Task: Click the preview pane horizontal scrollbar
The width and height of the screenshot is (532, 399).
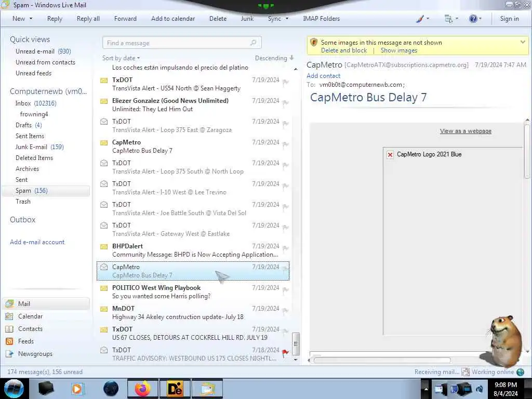Action: click(x=382, y=361)
